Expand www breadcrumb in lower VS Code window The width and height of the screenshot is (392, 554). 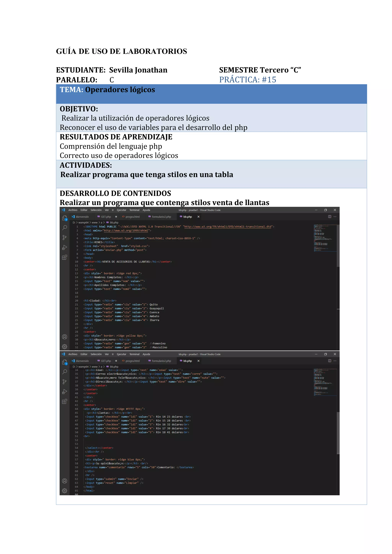click(x=95, y=367)
